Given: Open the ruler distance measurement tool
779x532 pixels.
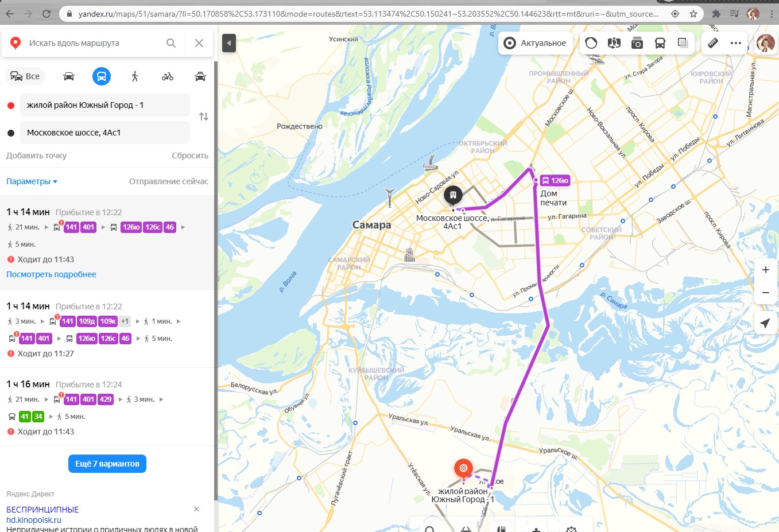Looking at the screenshot, I should point(712,43).
